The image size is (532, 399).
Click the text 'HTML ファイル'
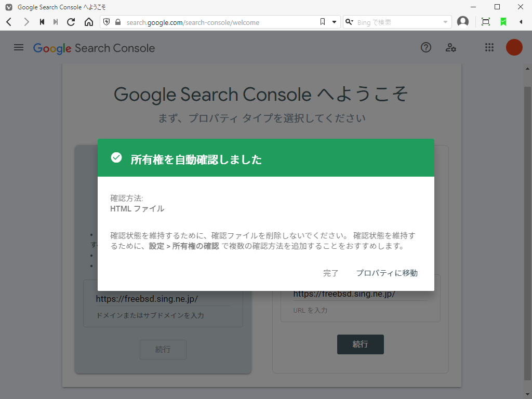[137, 209]
